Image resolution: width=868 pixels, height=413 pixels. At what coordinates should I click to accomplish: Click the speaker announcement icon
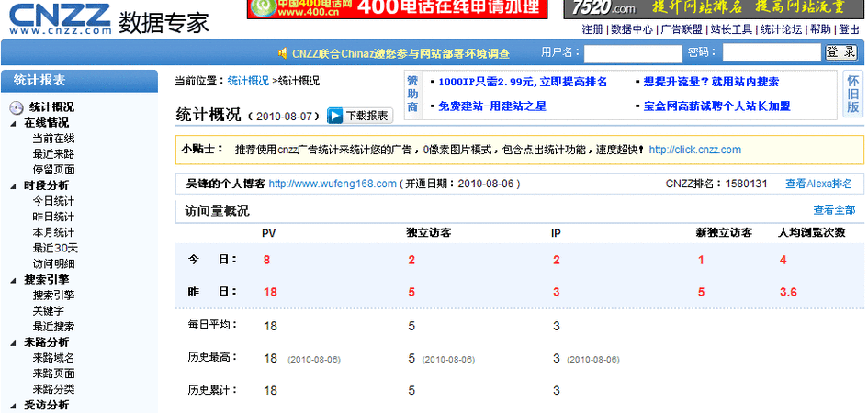[282, 53]
